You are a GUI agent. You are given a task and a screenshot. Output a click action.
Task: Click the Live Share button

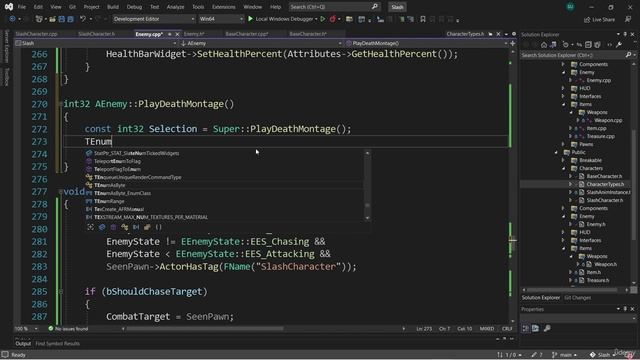[x=599, y=19]
